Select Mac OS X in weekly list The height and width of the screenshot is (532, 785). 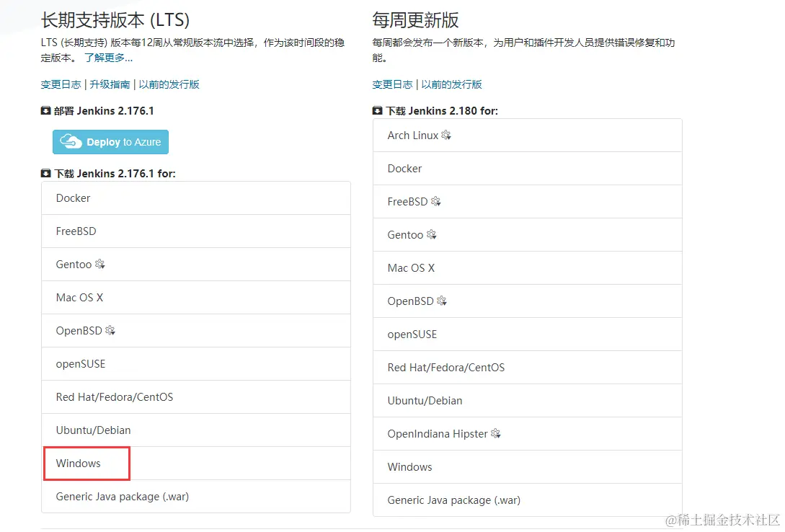coord(527,267)
